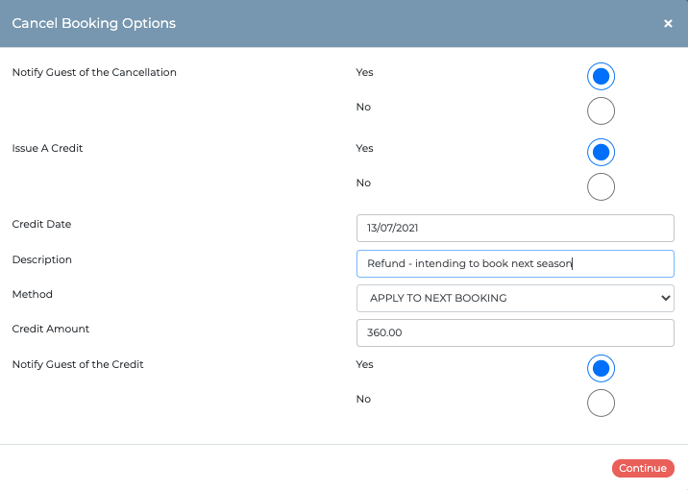This screenshot has height=490, width=688.
Task: Select Yes radio for Notify Guest of Cancellation
Action: click(x=601, y=76)
